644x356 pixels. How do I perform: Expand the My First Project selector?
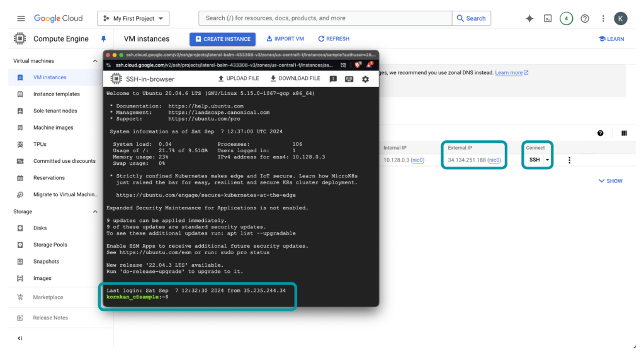pos(133,19)
